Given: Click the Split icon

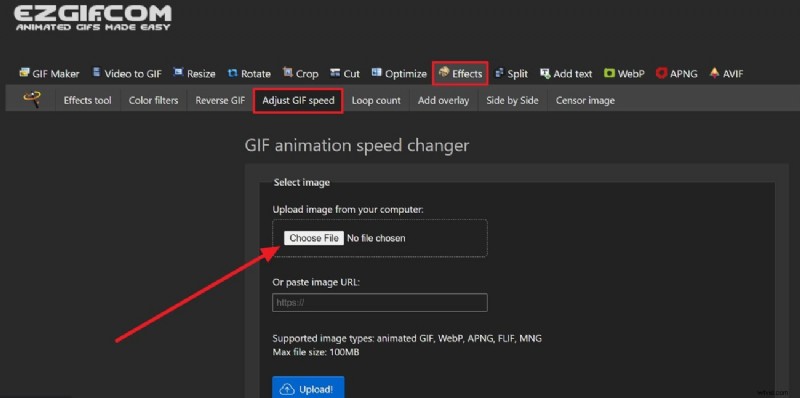Looking at the screenshot, I should coord(499,73).
